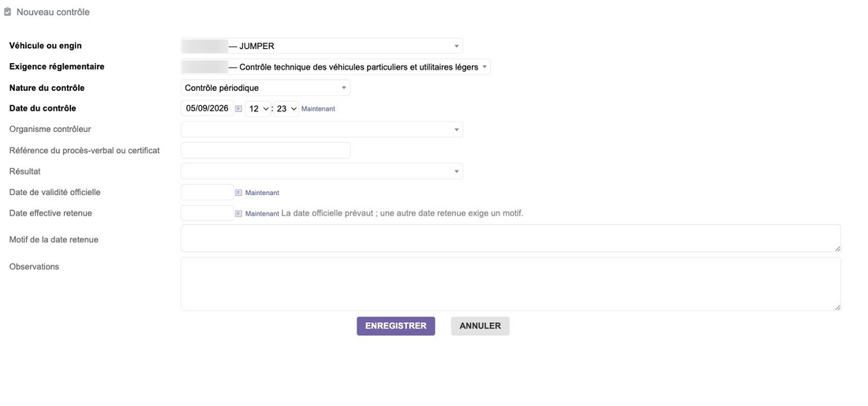Click the Nouveau contrôle clipboard icon
Image resolution: width=868 pixels, height=406 pixels.
(x=8, y=12)
